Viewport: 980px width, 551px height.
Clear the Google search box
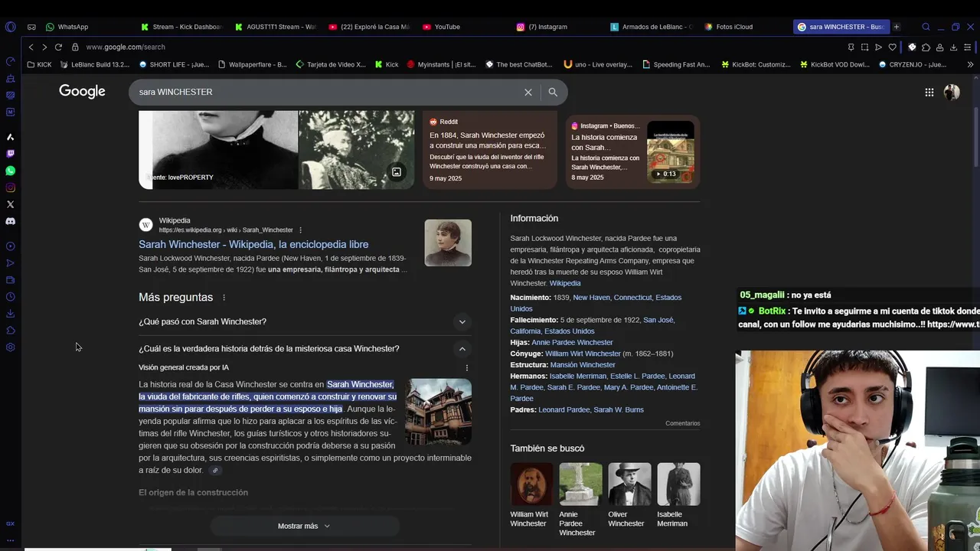tap(528, 92)
